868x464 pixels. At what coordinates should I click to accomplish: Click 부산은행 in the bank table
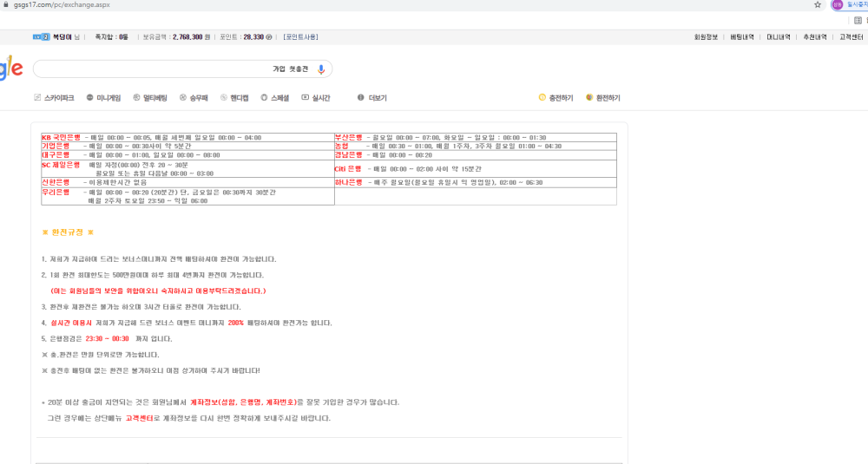pos(348,138)
